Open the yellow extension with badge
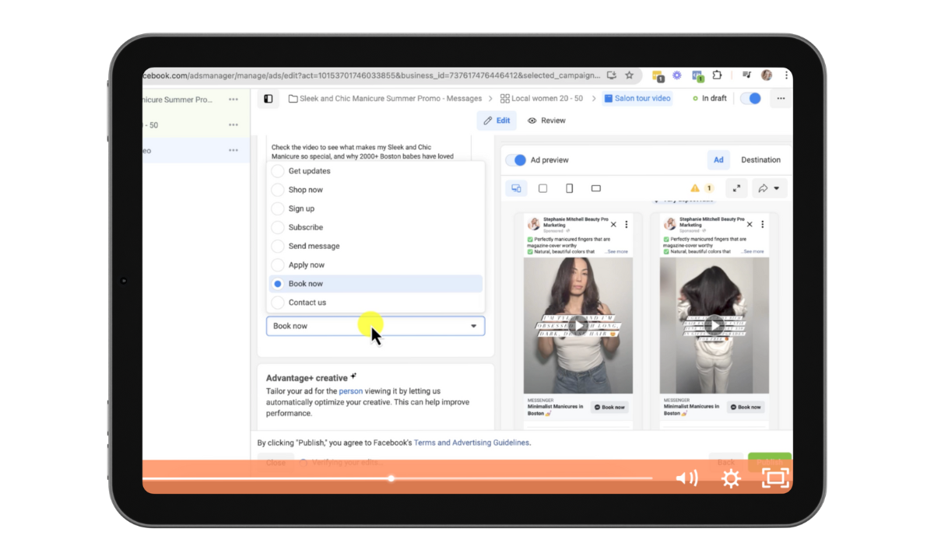Screen dimensions: 934x560 click(x=658, y=76)
